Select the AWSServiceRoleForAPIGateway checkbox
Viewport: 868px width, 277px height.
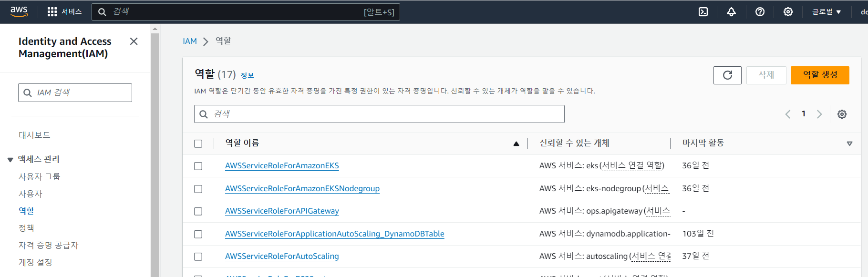[198, 211]
